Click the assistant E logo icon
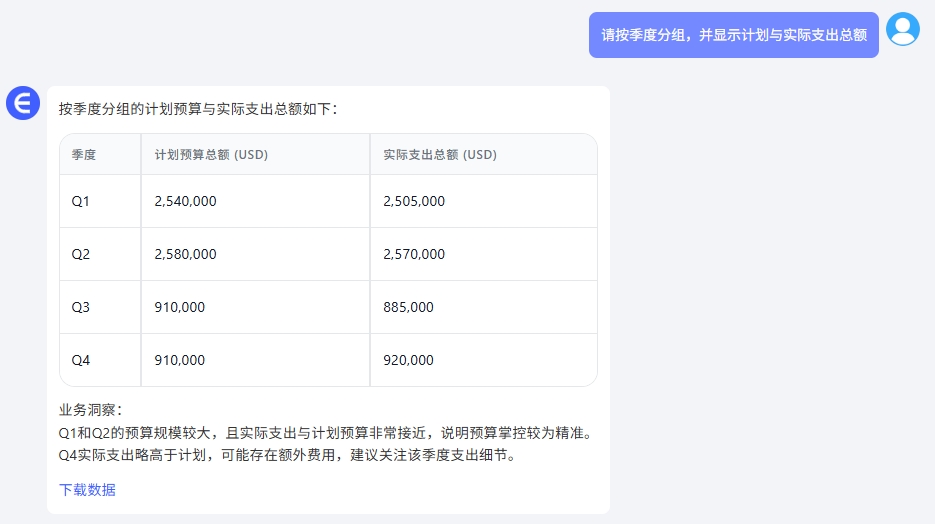Screen dimensions: 935x524 (23, 103)
